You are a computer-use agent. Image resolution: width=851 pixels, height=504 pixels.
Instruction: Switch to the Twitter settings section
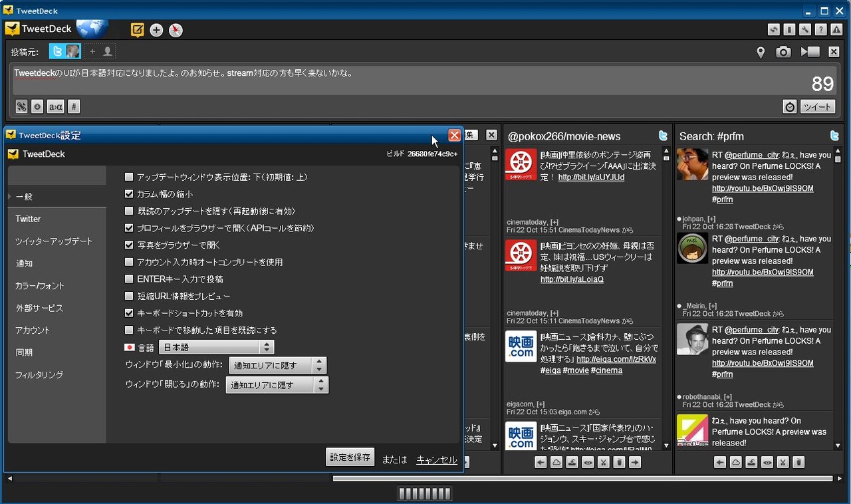[x=28, y=219]
